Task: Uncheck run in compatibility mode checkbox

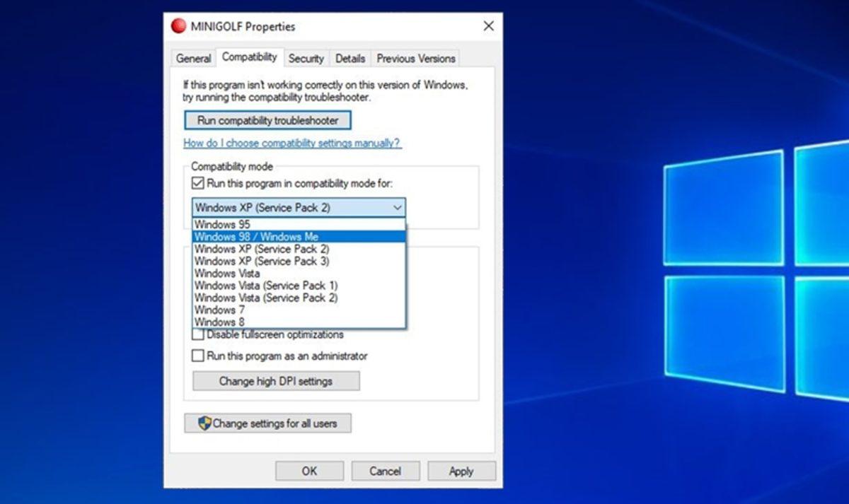Action: (x=197, y=183)
